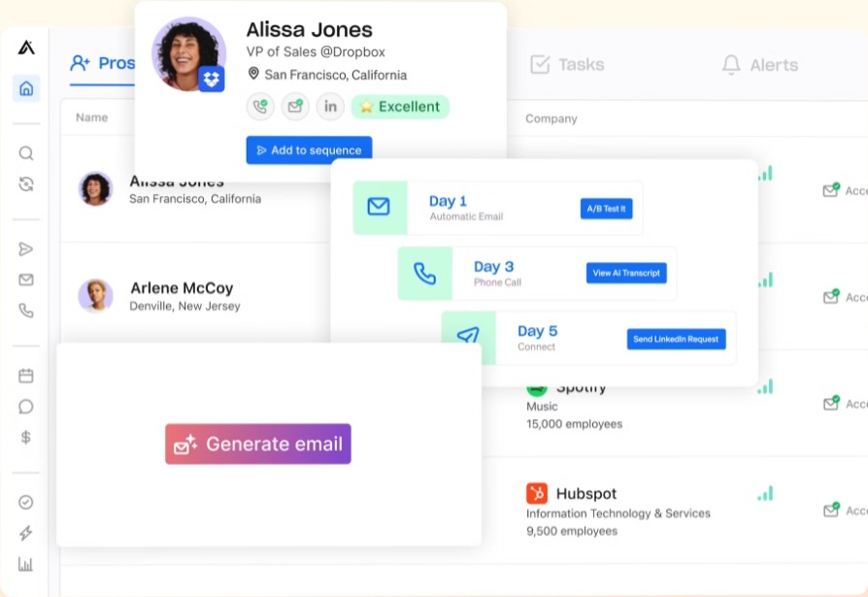This screenshot has height=597, width=868.
Task: Click '15,000 employees' text
Action: coord(574,424)
